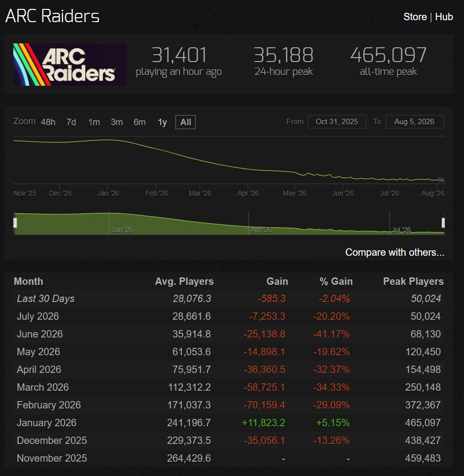
Task: Click the Apr '26 marker in navigator
Action: 261,230
